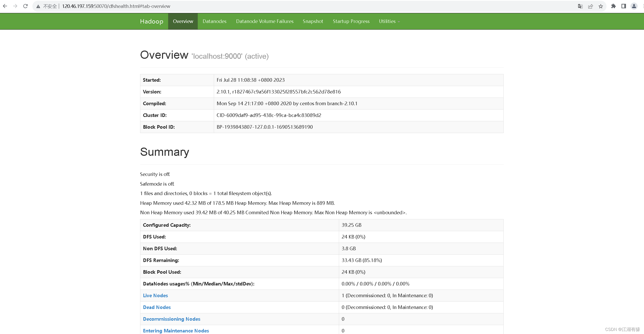The width and height of the screenshot is (644, 334).
Task: Open the user profile avatar icon
Action: click(x=634, y=6)
